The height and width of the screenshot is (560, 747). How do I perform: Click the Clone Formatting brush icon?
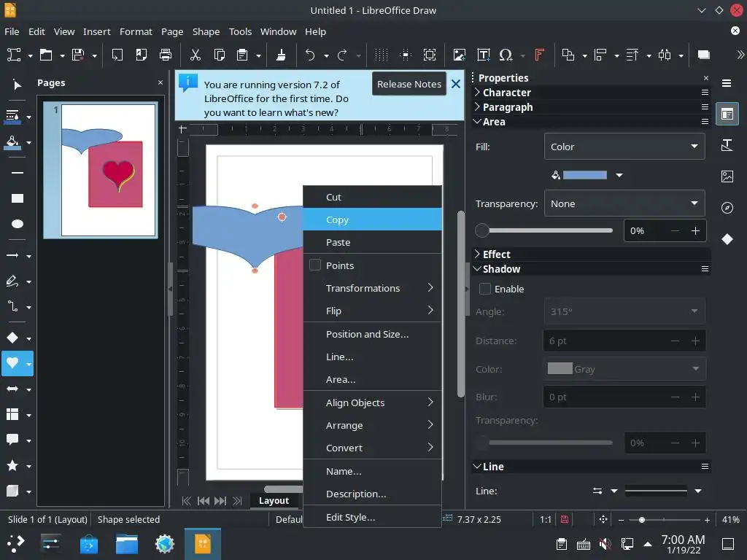click(281, 55)
